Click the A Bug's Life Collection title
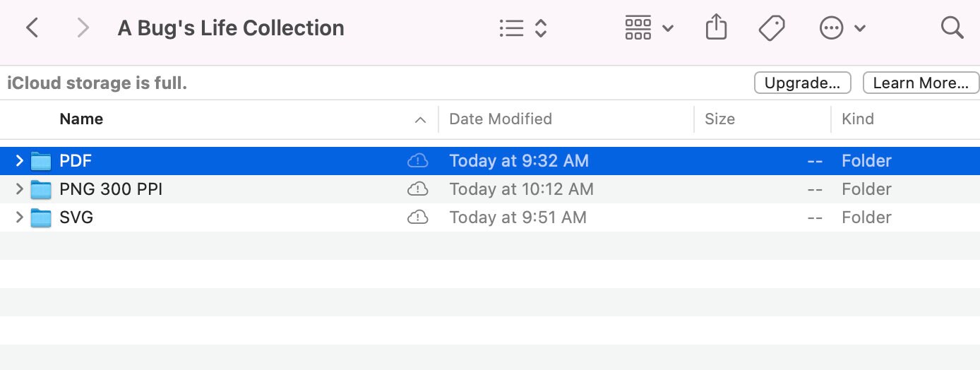980x370 pixels. point(231,28)
